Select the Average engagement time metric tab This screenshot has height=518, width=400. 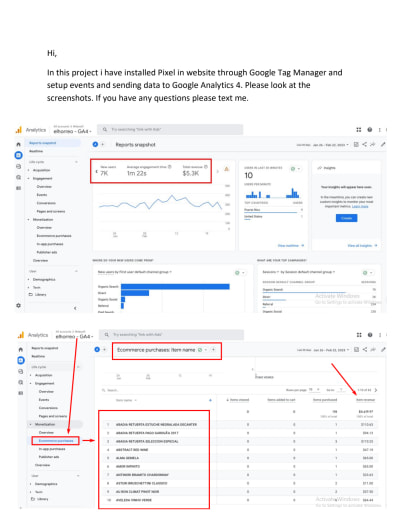(x=149, y=171)
